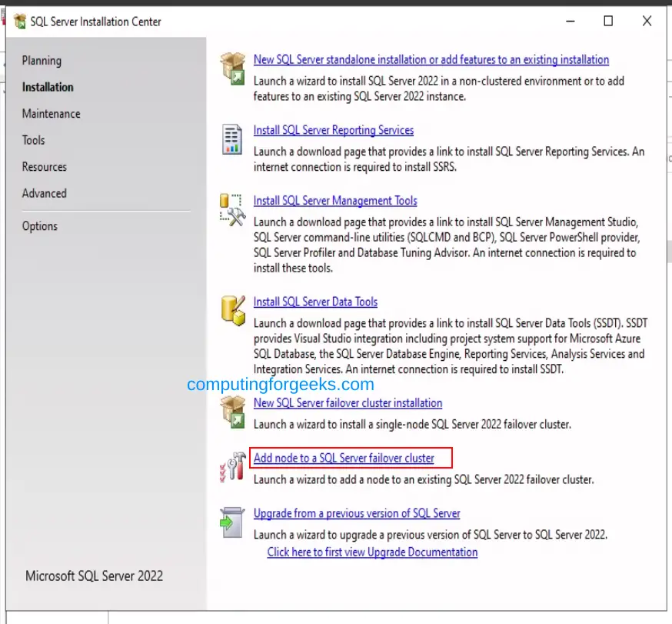The image size is (672, 624).
Task: Click the upgrade arrow server icon
Action: 232,522
